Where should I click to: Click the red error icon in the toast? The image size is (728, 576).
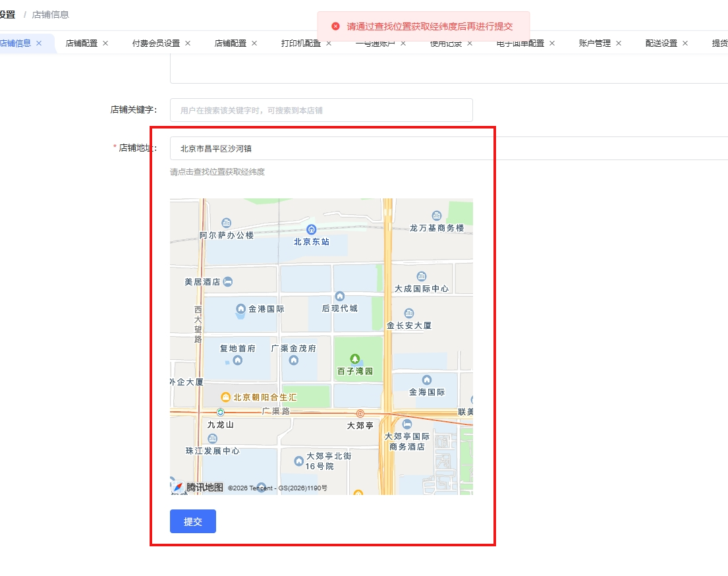pos(336,26)
